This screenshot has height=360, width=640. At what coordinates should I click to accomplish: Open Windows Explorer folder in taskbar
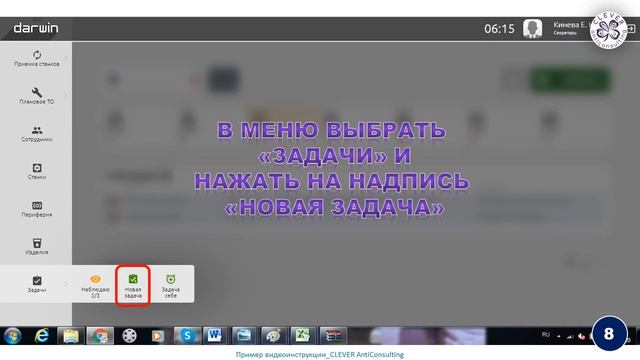(x=71, y=336)
